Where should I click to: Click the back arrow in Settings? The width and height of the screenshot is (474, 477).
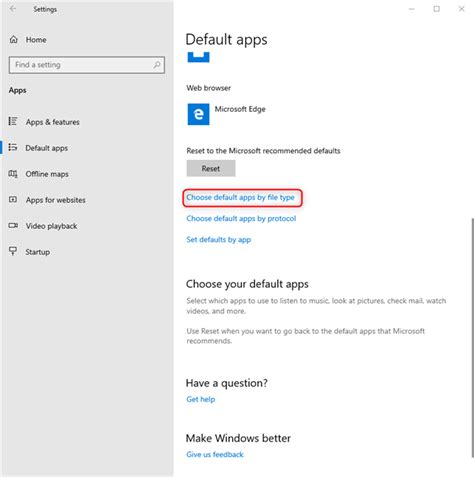coord(13,9)
